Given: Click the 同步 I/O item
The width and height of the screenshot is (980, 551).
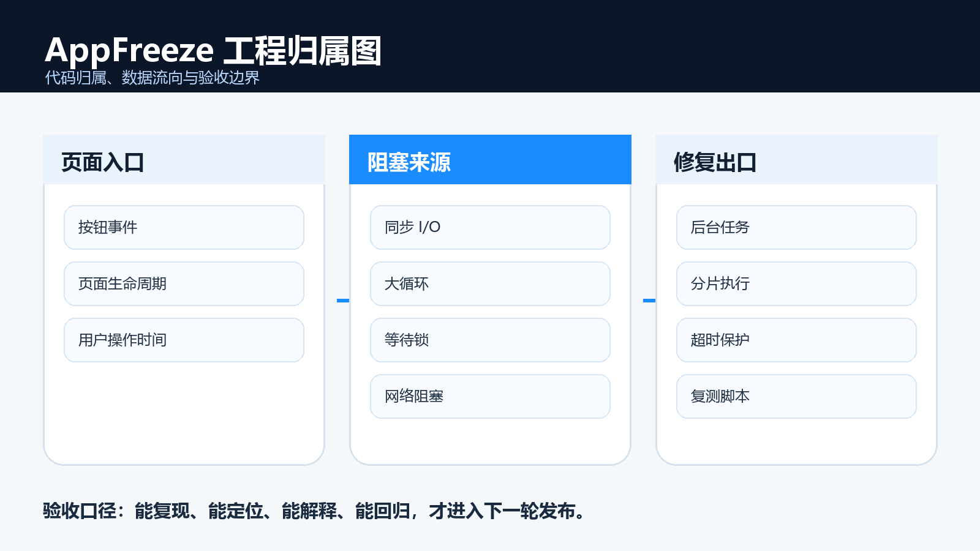Looking at the screenshot, I should pyautogui.click(x=490, y=228).
